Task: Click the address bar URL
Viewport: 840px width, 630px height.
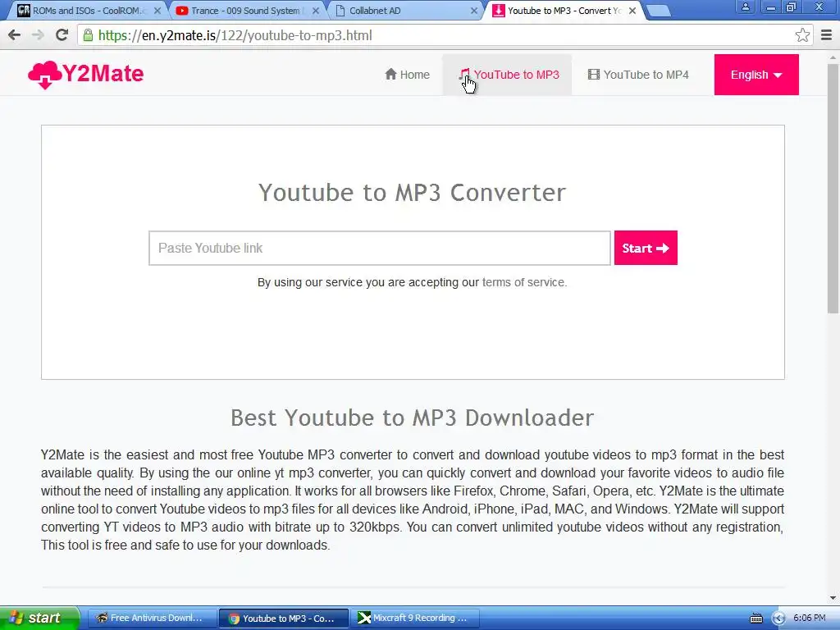Action: point(235,35)
